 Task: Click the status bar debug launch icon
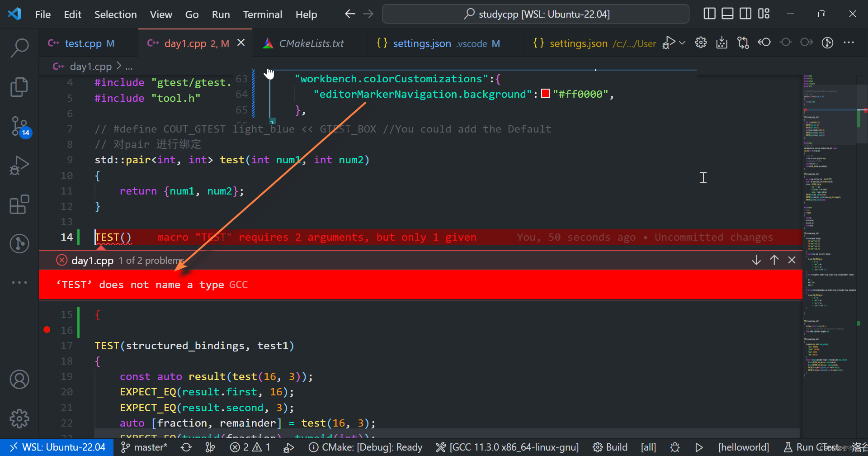(288, 447)
